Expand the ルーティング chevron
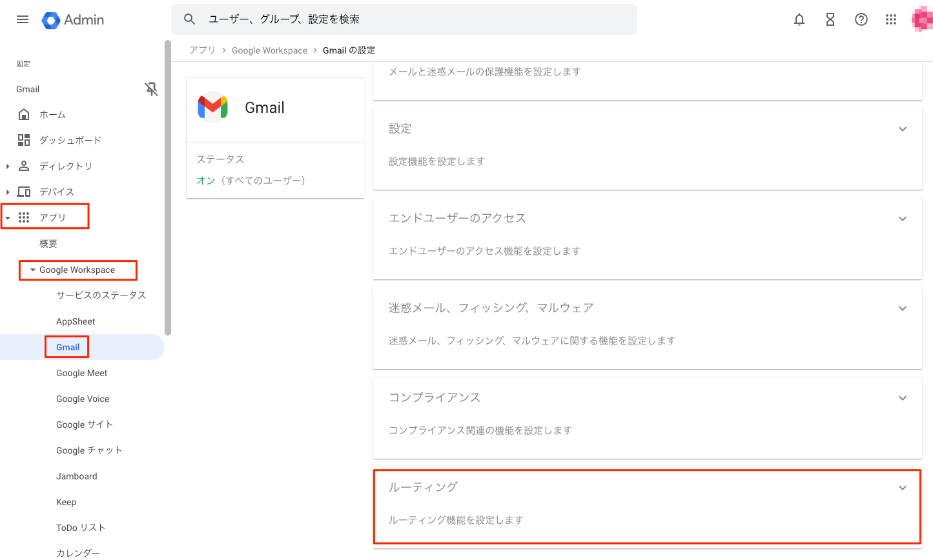933x560 pixels. 903,488
